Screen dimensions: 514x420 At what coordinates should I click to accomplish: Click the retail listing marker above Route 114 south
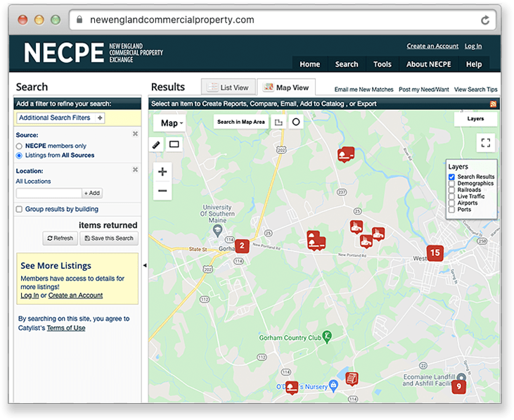point(352,378)
